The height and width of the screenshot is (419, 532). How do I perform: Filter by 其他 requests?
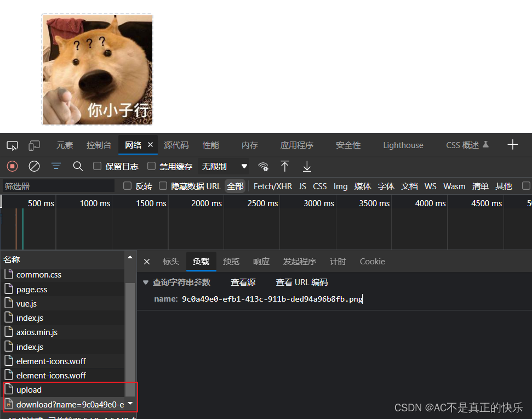pos(504,186)
